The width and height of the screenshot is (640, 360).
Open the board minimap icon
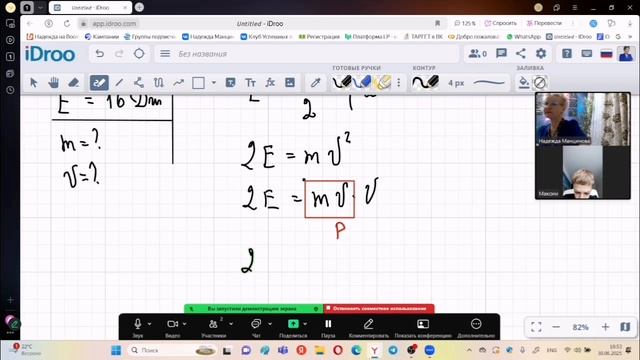pyautogui.click(x=625, y=327)
